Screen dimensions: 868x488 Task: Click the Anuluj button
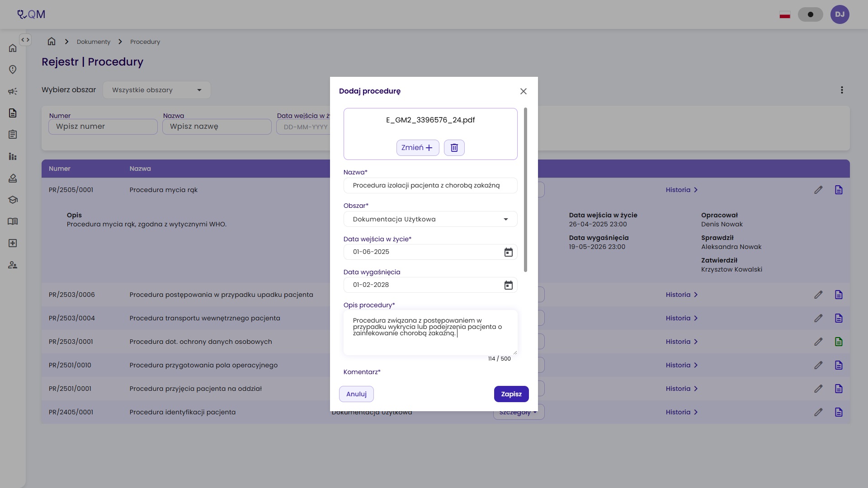click(356, 394)
